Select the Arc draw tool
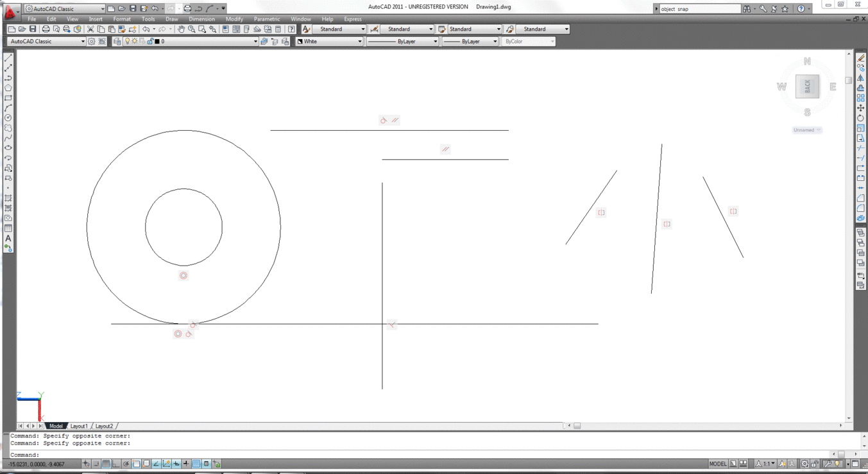This screenshot has height=474, width=868. (x=8, y=108)
